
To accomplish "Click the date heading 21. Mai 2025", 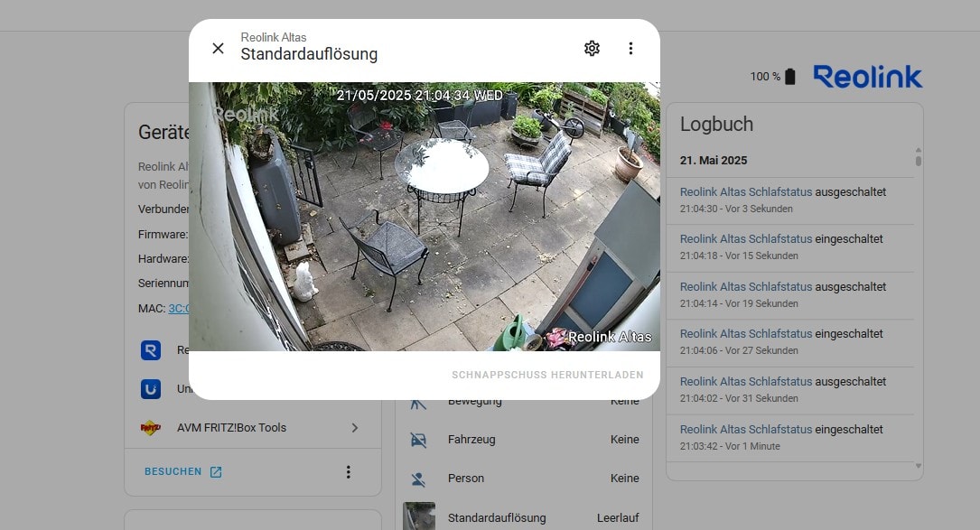I will click(714, 161).
